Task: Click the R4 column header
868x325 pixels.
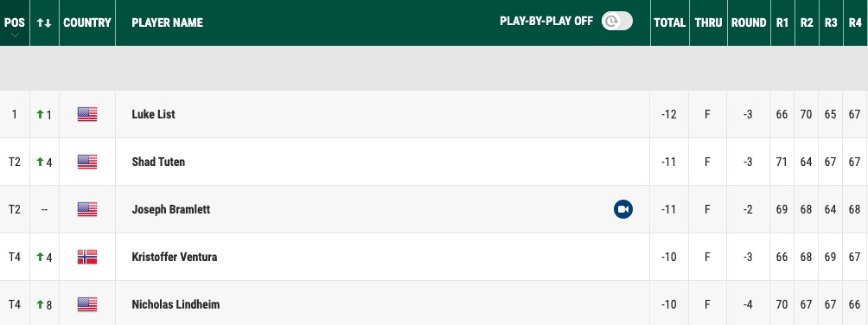Action: (855, 22)
